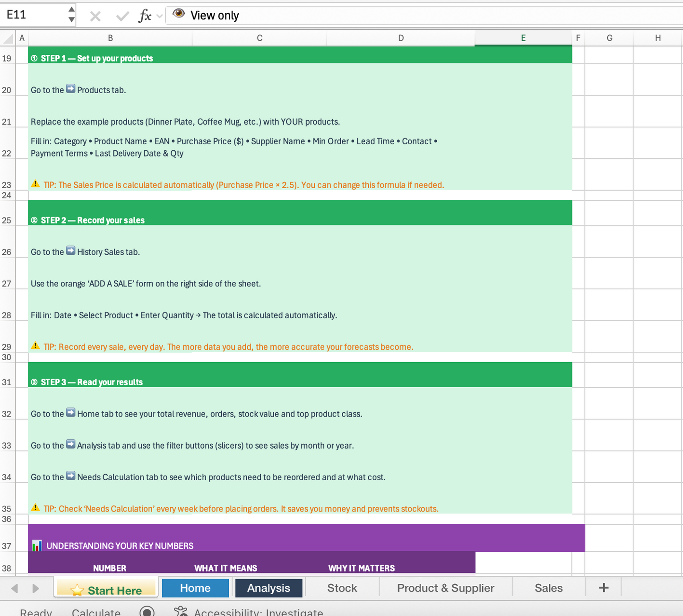Click the macro record icon in status bar

click(147, 611)
